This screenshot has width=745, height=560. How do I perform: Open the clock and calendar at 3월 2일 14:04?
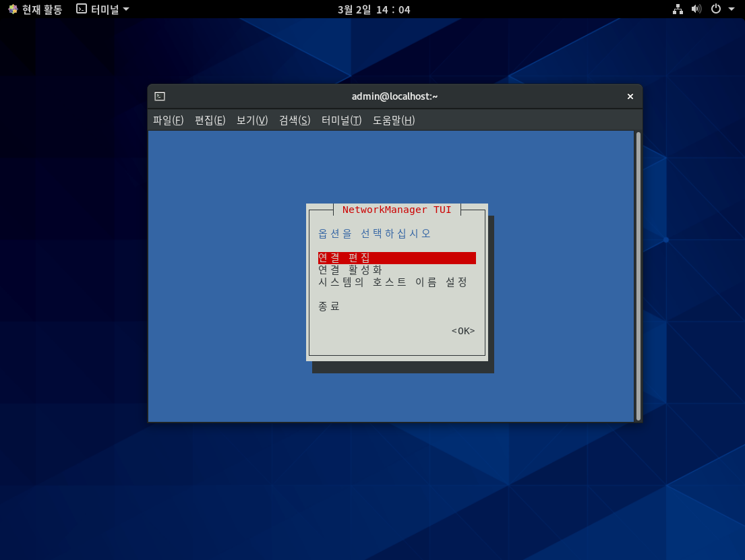(x=374, y=9)
